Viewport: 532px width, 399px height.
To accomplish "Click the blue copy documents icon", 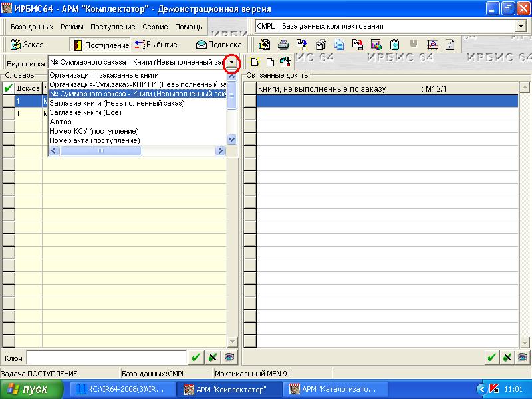I will [339, 45].
